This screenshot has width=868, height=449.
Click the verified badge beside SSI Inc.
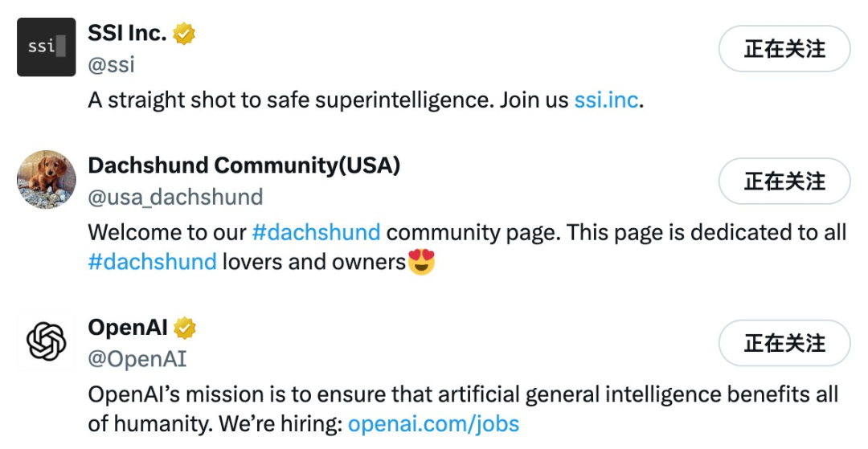(184, 34)
